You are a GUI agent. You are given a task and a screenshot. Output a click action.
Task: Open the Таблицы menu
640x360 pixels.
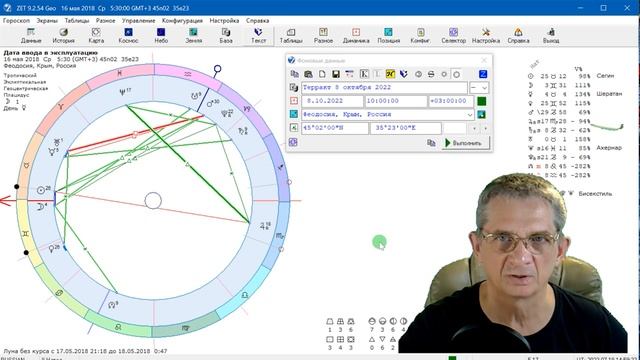point(77,20)
